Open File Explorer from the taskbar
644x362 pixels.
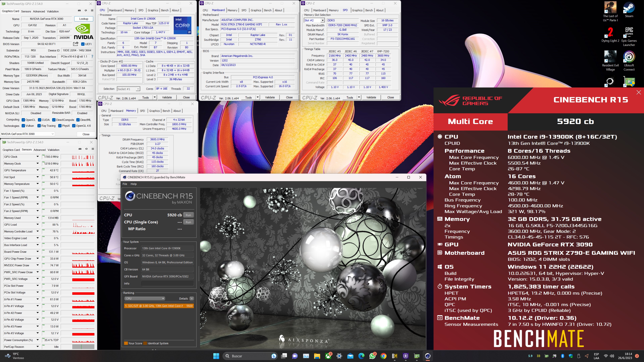pos(317,356)
